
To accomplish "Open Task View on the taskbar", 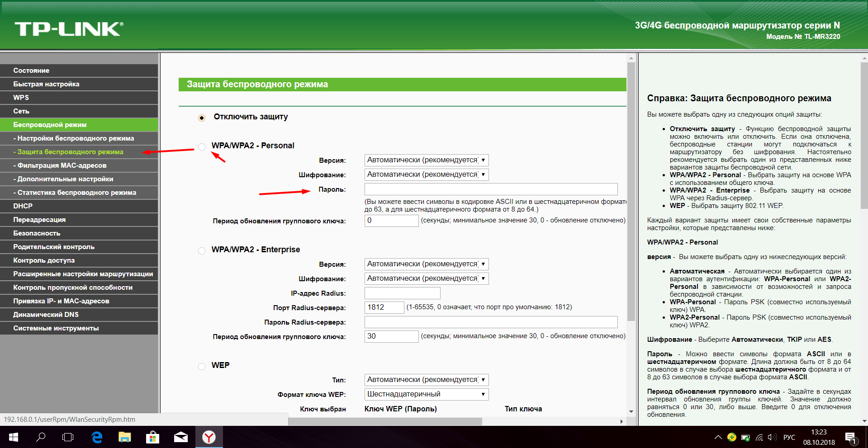I will [68, 437].
